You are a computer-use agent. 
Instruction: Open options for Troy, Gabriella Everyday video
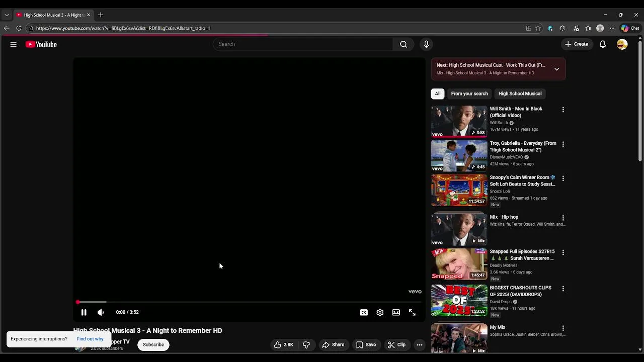pos(563,144)
